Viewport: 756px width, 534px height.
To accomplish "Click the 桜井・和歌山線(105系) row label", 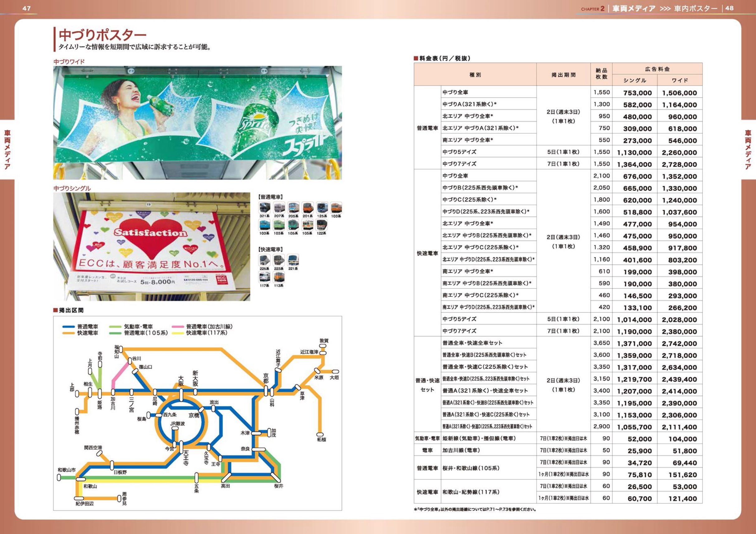I will 471,468.
